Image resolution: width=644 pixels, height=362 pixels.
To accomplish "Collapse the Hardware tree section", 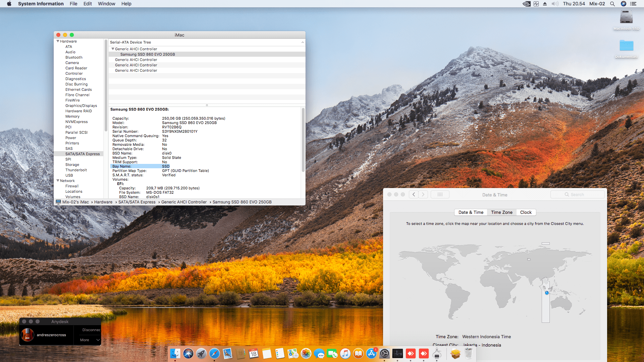I will coord(58,41).
